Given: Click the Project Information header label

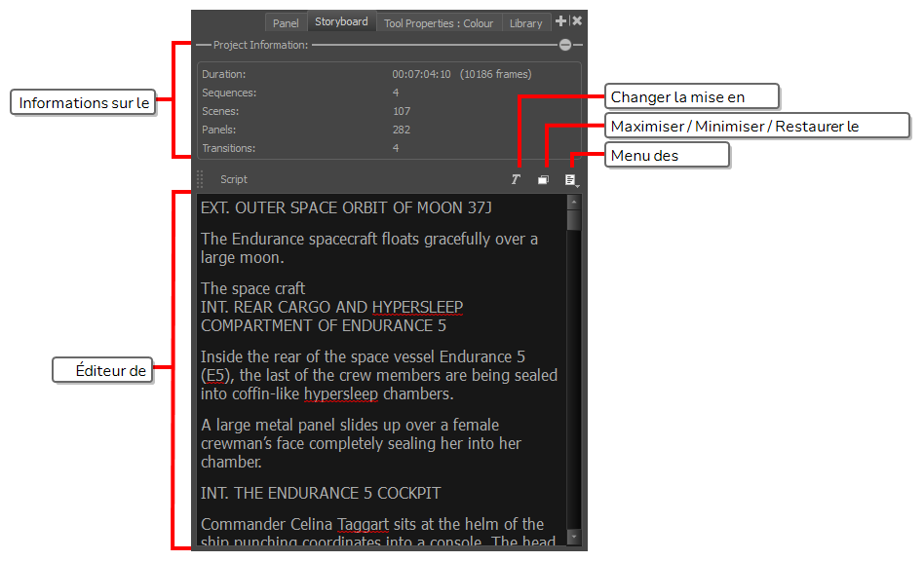Looking at the screenshot, I should [260, 45].
